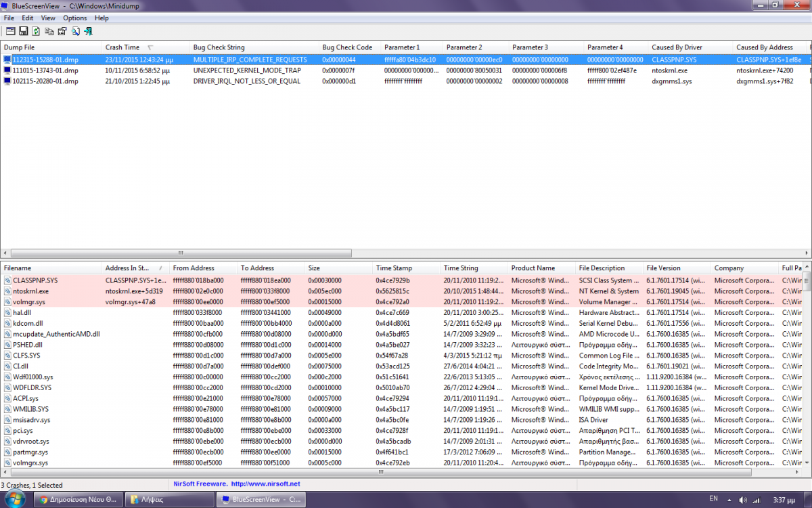Show hidden tray icons with the arrow
The image size is (812, 508).
(730, 500)
